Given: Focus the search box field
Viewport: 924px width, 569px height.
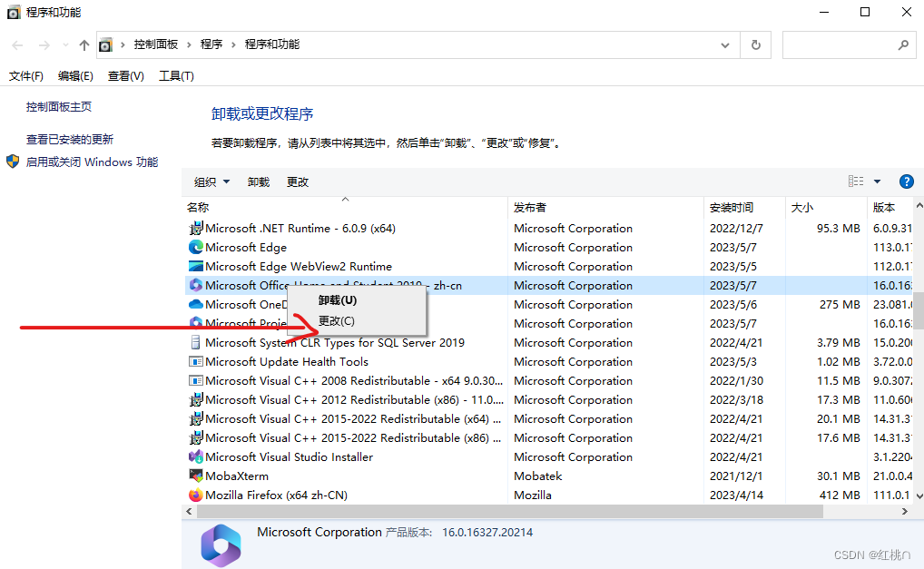Looking at the screenshot, I should pos(850,44).
